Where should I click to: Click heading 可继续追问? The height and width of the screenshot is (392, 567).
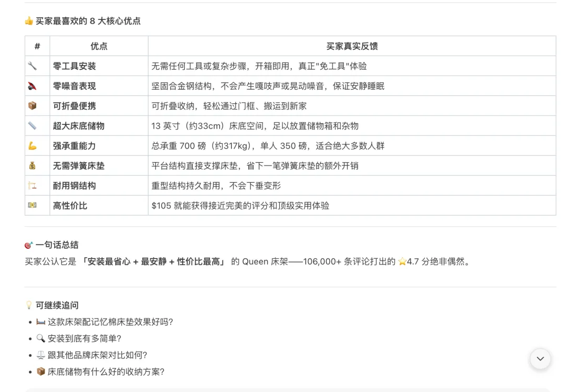click(57, 305)
